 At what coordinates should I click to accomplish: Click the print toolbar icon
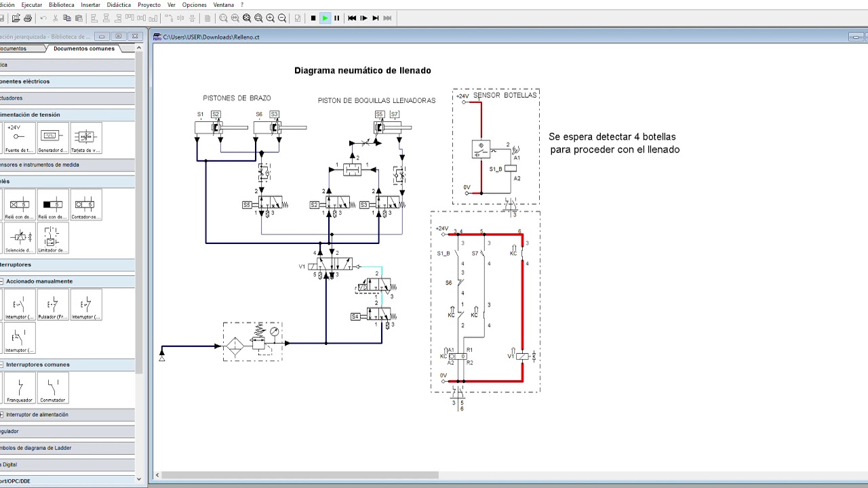point(28,18)
